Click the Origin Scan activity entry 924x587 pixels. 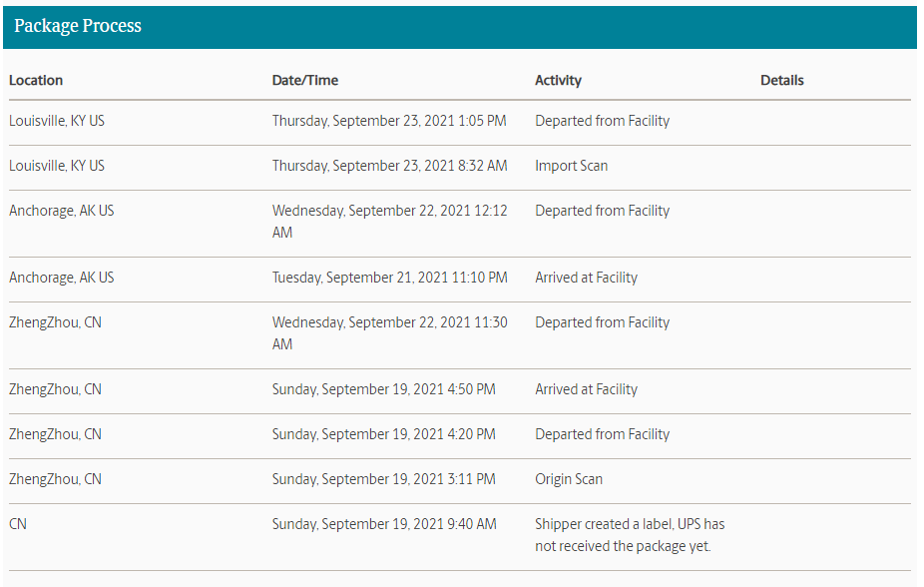[x=569, y=479]
